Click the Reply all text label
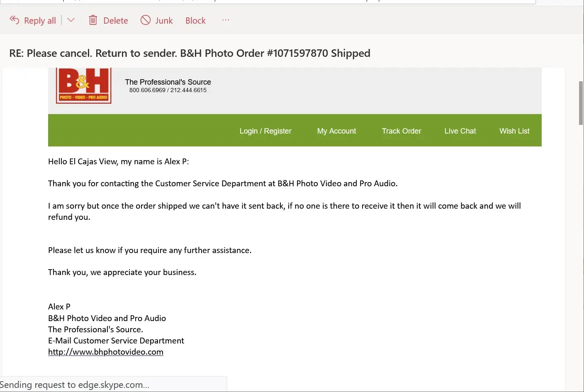Image resolution: width=584 pixels, height=392 pixels. click(40, 21)
